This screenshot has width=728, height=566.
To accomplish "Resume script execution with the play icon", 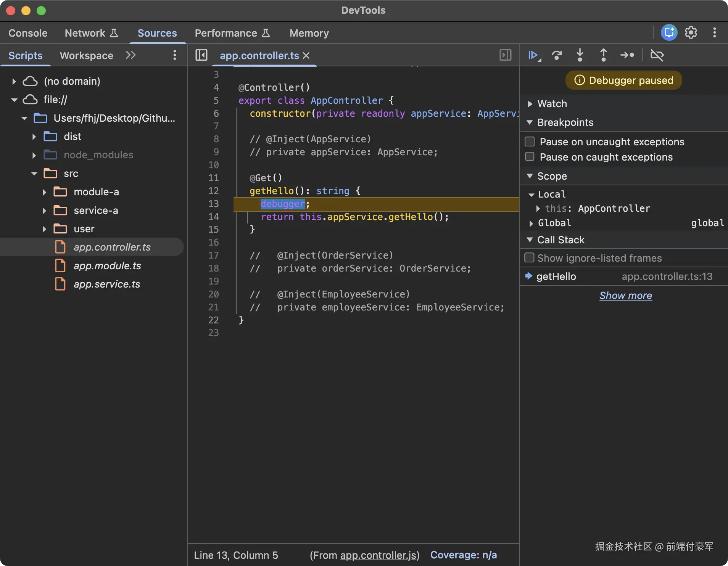I will 533,55.
